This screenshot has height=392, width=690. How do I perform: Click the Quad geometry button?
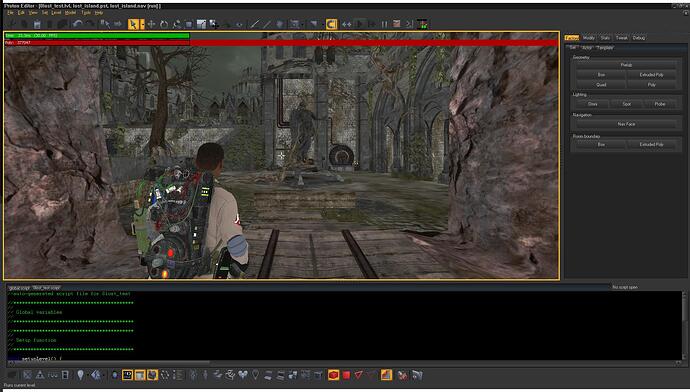[x=601, y=84]
